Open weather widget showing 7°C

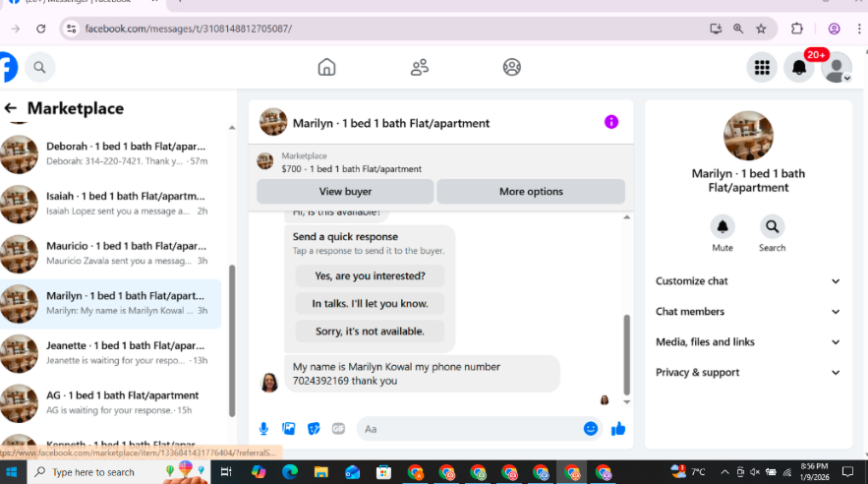coord(688,472)
